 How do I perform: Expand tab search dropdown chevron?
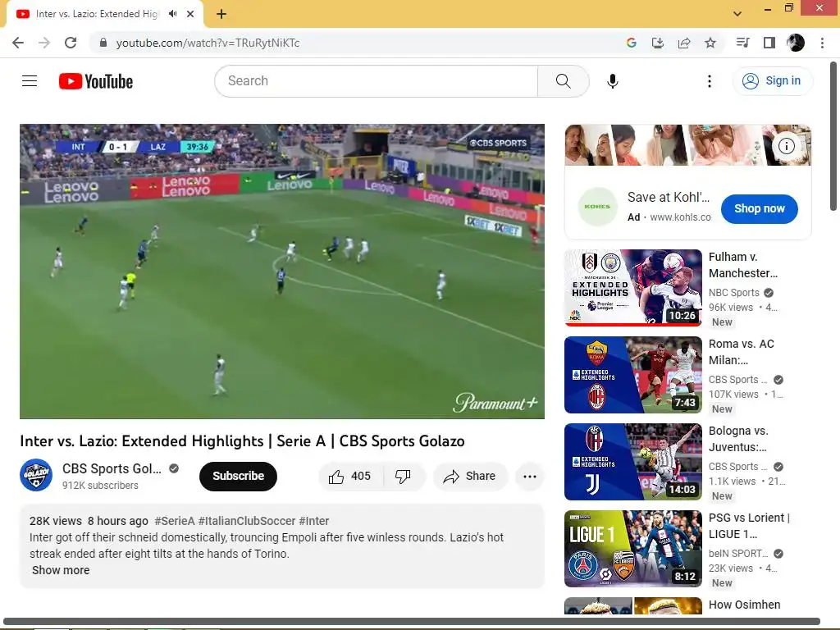tap(737, 14)
